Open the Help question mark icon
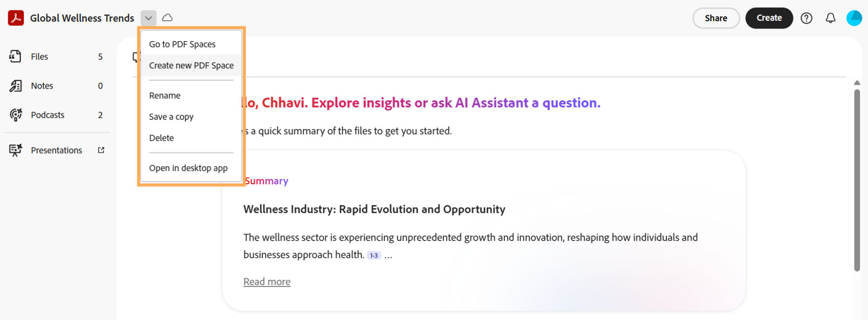This screenshot has height=320, width=868. 807,18
